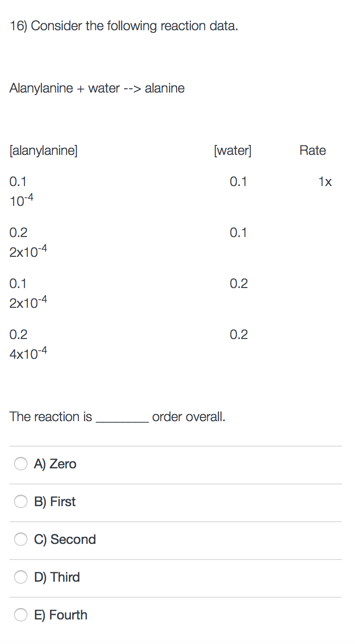The image size is (355, 644).
Task: Select radio button for option C) Second
Action: pyautogui.click(x=21, y=539)
